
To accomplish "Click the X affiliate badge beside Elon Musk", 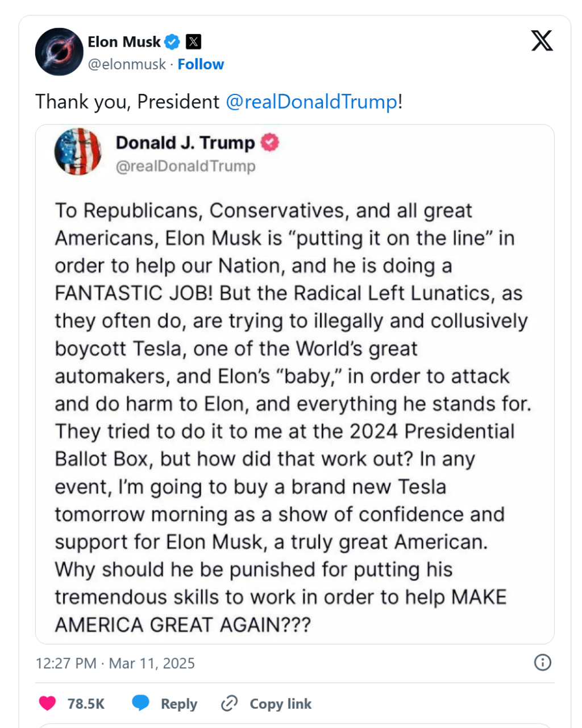I will 194,42.
